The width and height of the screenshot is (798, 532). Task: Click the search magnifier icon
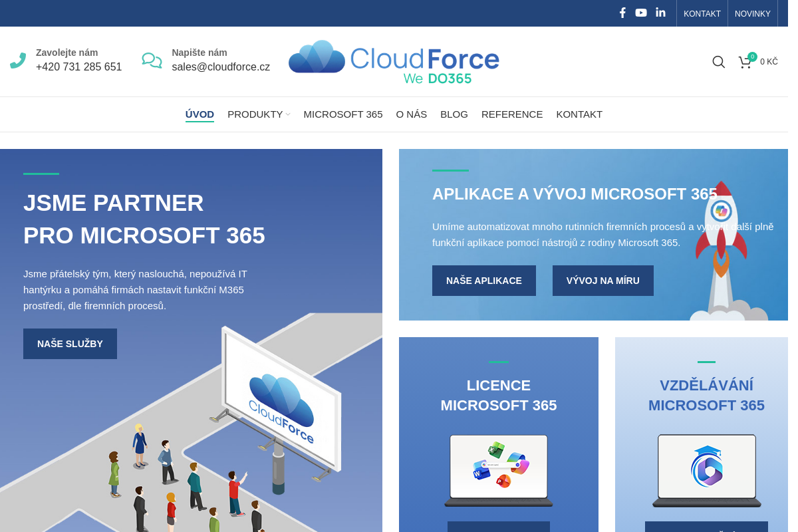coord(718,62)
